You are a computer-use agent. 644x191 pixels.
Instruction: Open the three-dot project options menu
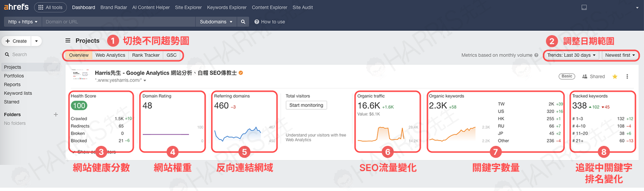coord(627,76)
